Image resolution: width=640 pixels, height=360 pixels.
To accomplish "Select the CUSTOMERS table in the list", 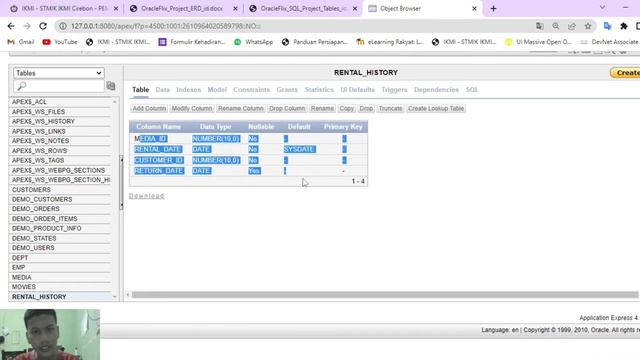I will 31,190.
